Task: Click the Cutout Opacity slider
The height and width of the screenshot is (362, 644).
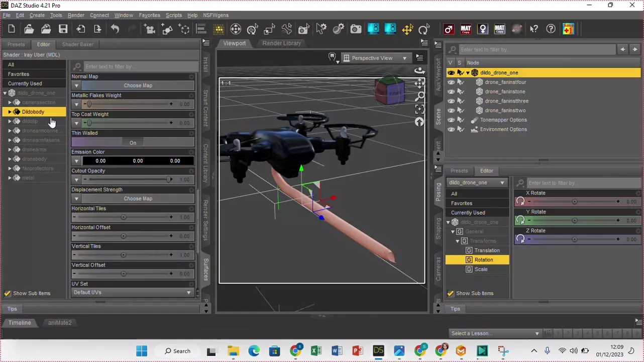Action: (128, 179)
